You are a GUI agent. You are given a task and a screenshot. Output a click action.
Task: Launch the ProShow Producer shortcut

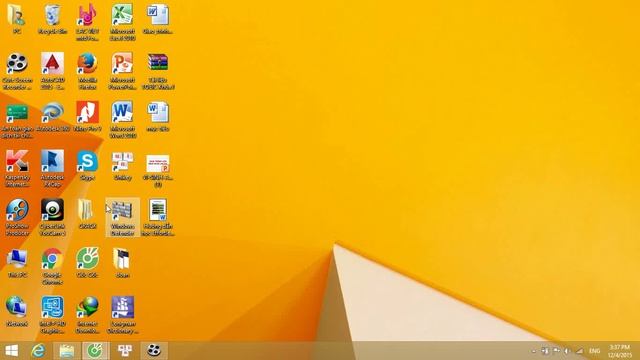pos(17,217)
